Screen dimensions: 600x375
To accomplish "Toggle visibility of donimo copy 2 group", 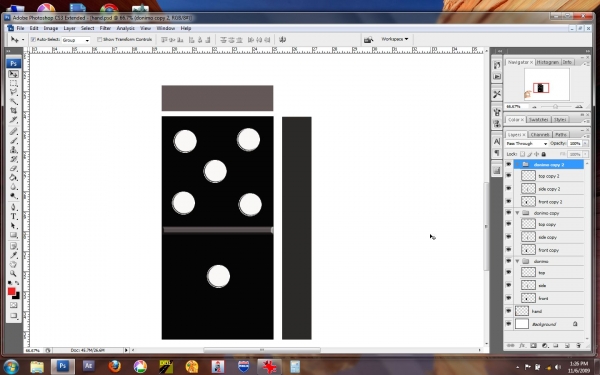I will tap(508, 164).
